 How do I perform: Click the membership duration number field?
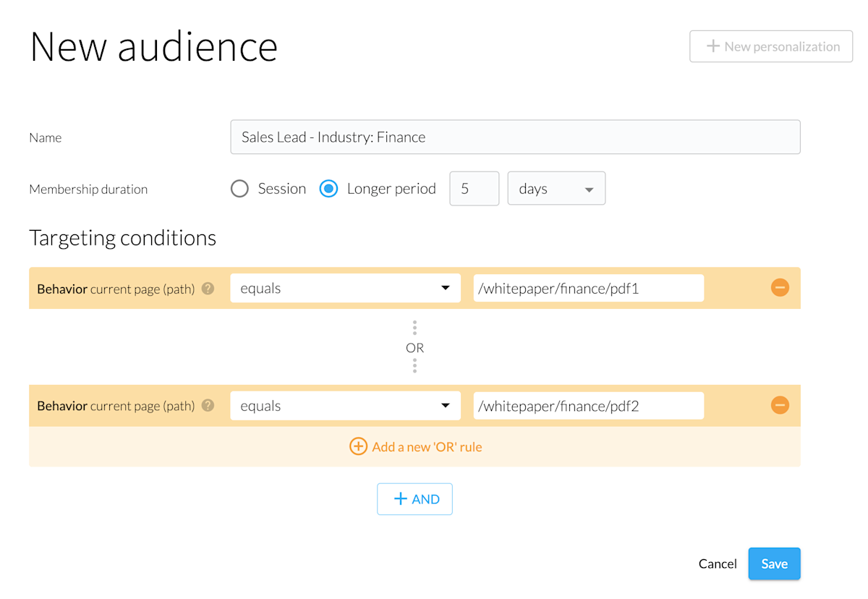click(474, 189)
